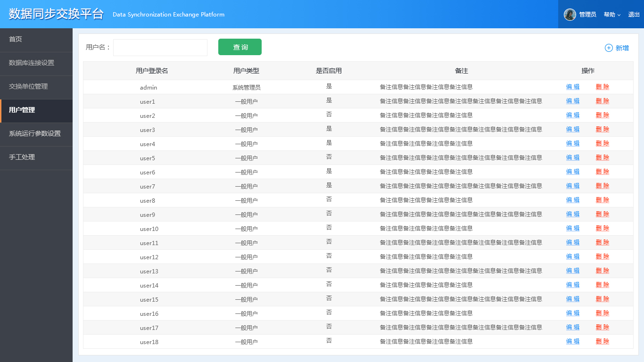Click the 是否启用 column header
Viewport: 644px width, 362px height.
click(329, 71)
